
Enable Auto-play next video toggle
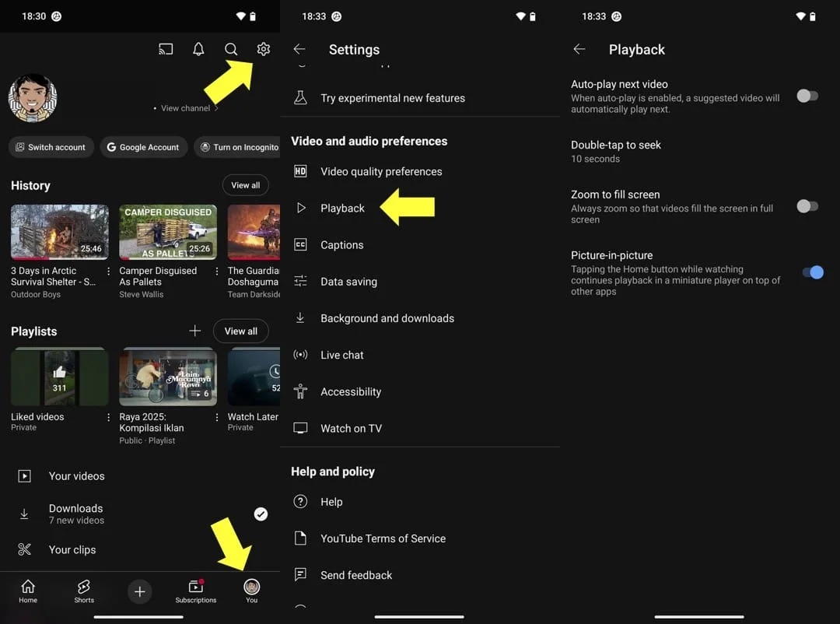[x=807, y=96]
